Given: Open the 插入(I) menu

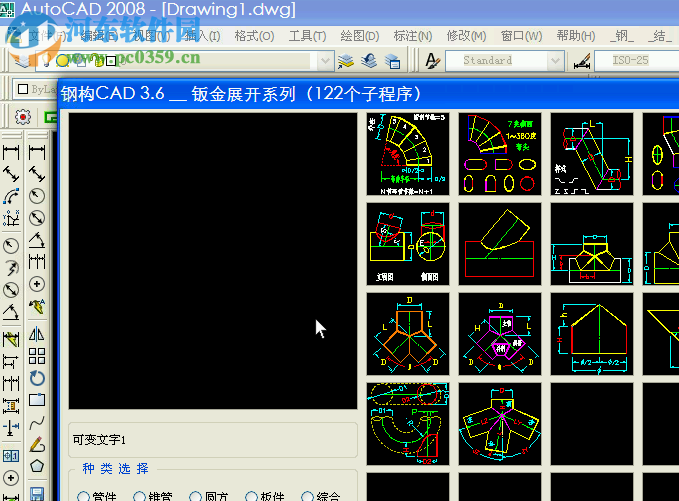Looking at the screenshot, I should tap(202, 36).
